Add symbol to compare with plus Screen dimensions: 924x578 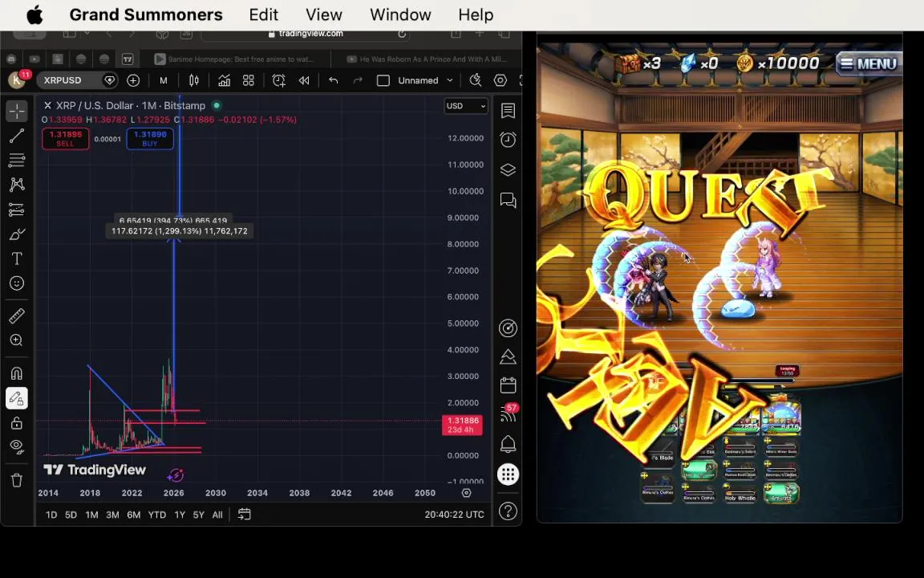click(x=133, y=80)
